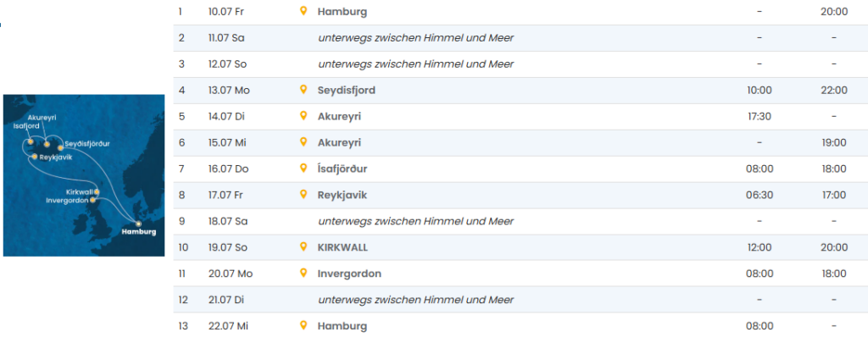Click the pin icon for Akureyri on 15.07
The image size is (868, 343).
click(303, 142)
